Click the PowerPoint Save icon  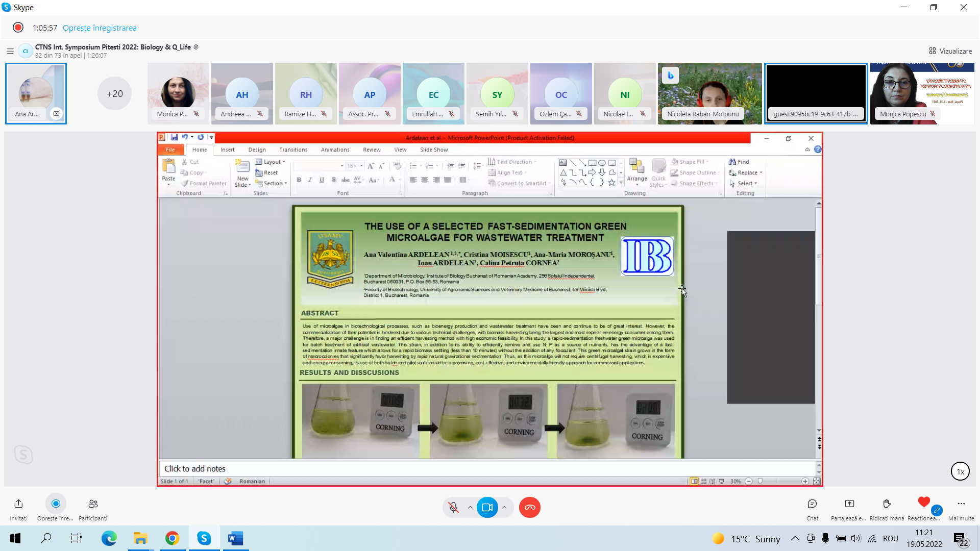[174, 137]
